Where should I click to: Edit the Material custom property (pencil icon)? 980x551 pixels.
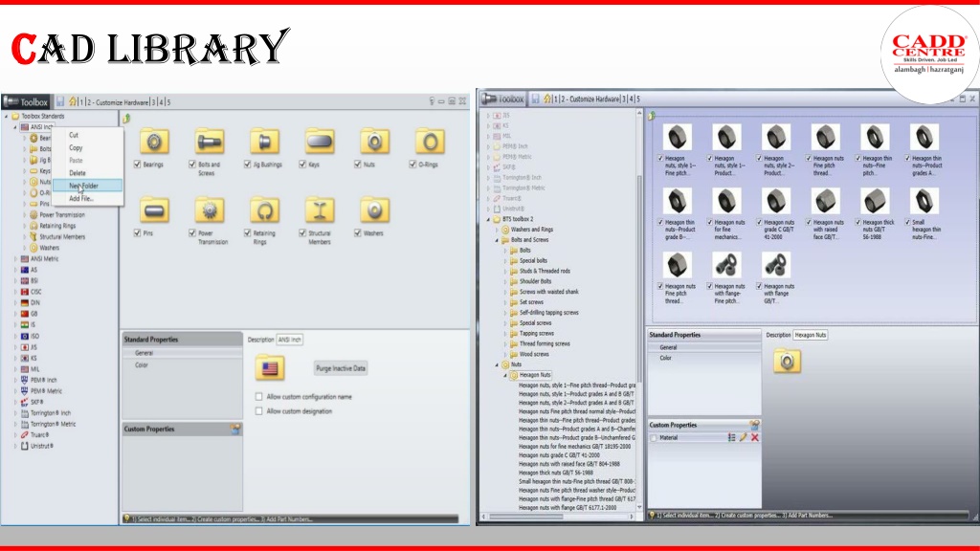[743, 437]
